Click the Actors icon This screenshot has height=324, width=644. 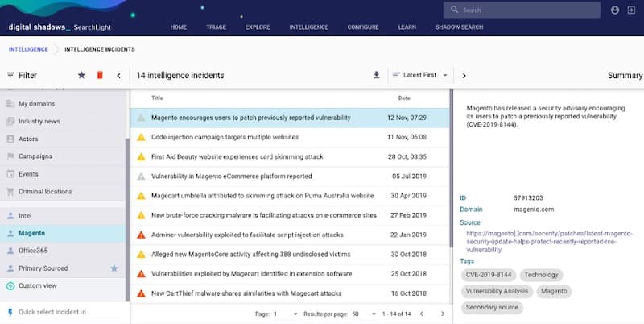pos(10,139)
